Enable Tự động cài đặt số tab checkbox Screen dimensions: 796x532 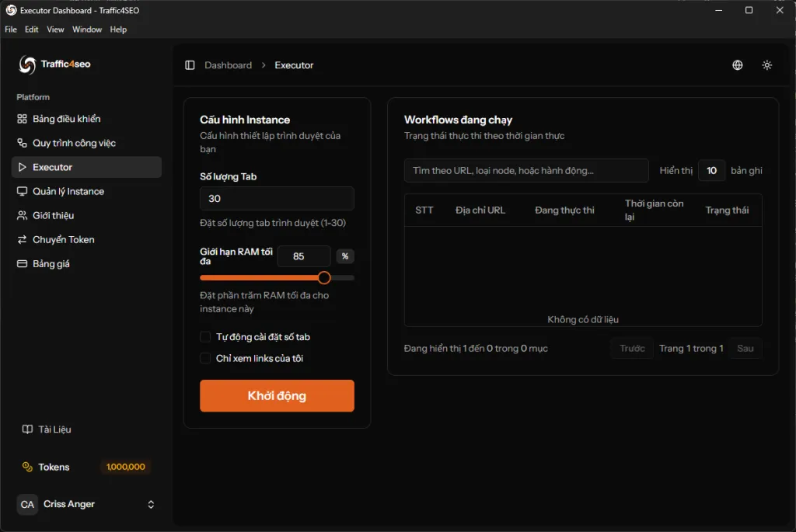205,337
